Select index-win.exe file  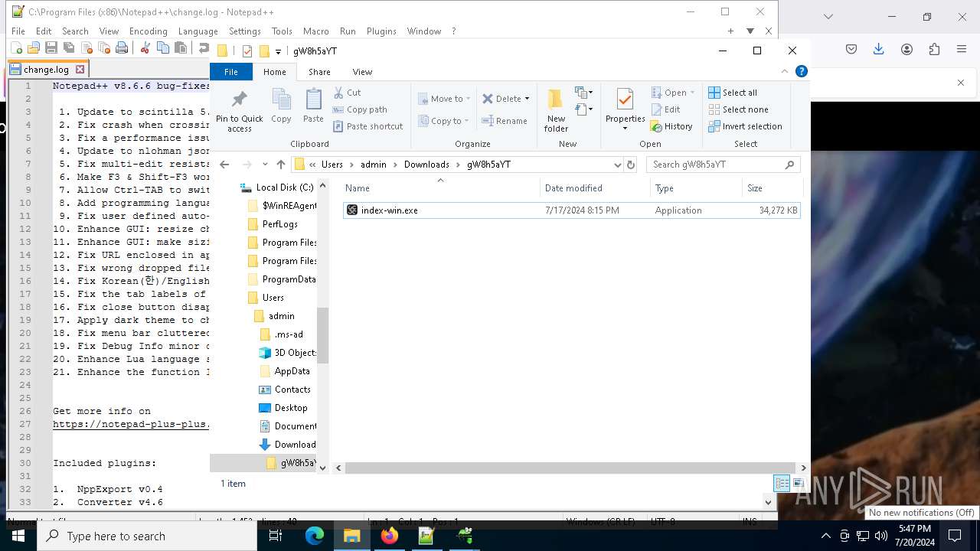(x=571, y=210)
